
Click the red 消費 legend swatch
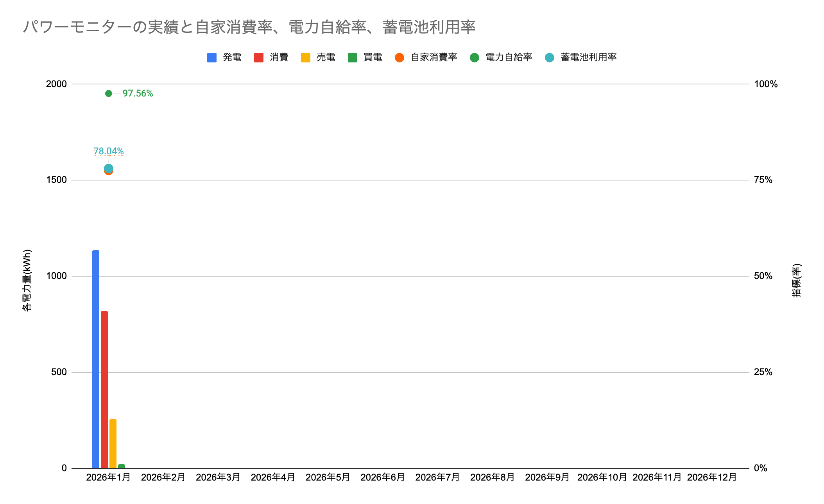point(258,57)
